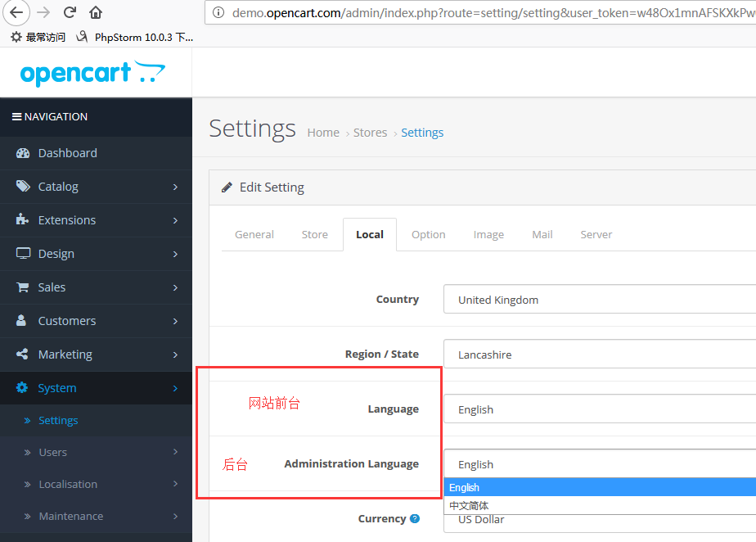The image size is (756, 542).
Task: Click double-arrow icon beside Settings submenu
Action: [x=28, y=420]
